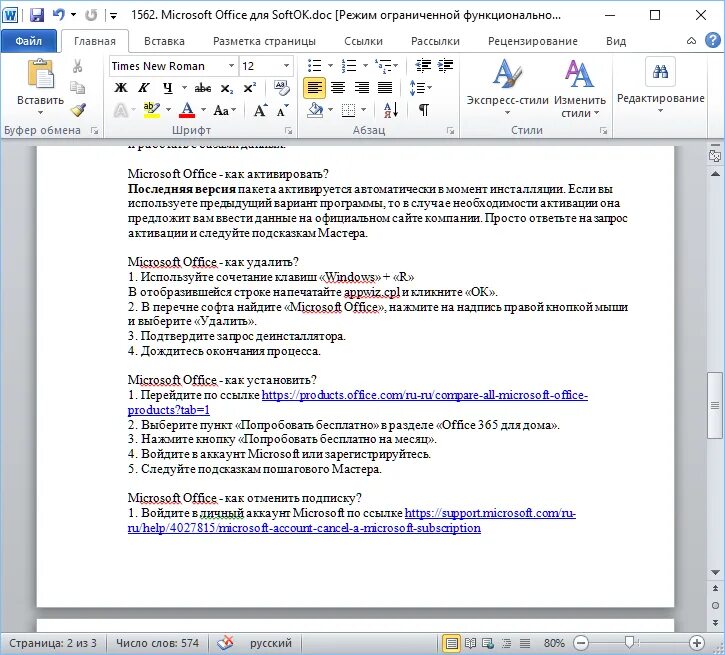Toggle subscript formatting
This screenshot has height=655, width=725.
[x=227, y=88]
